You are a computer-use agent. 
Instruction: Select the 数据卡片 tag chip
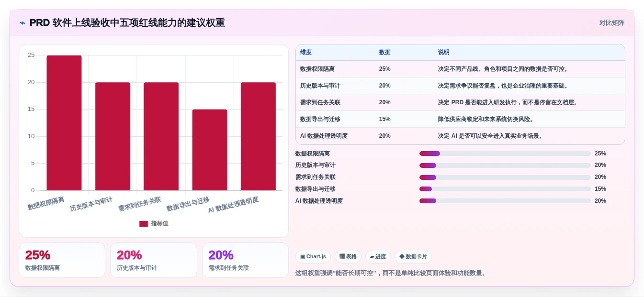[x=413, y=257]
